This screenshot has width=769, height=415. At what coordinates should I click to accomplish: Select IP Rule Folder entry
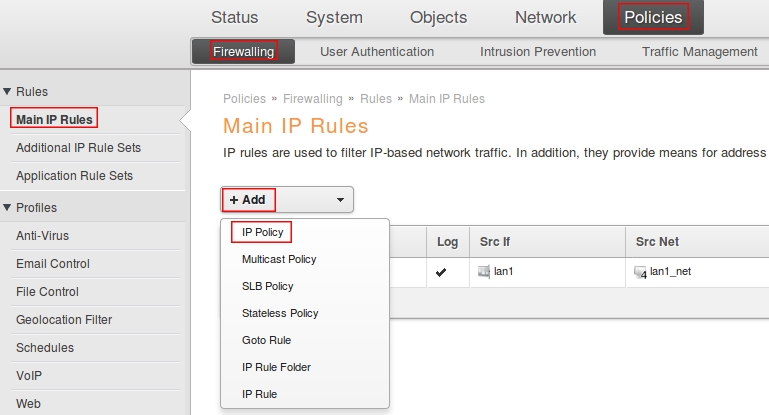click(x=276, y=367)
